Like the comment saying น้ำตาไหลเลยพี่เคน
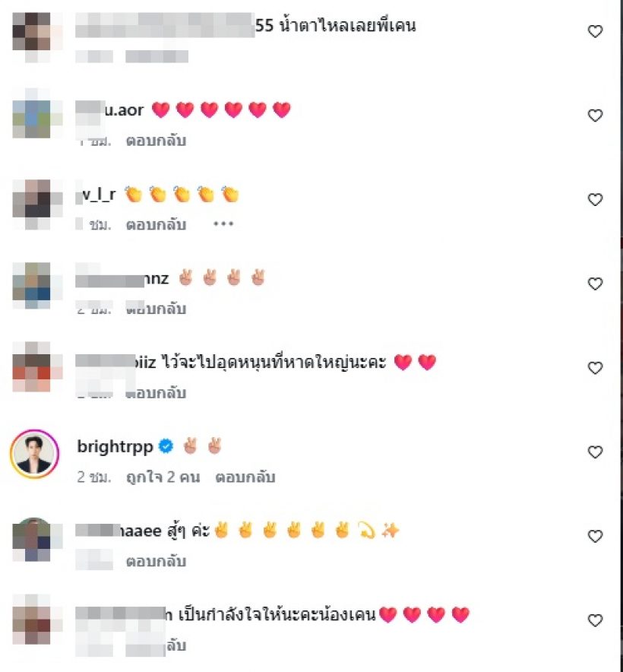 click(x=595, y=31)
